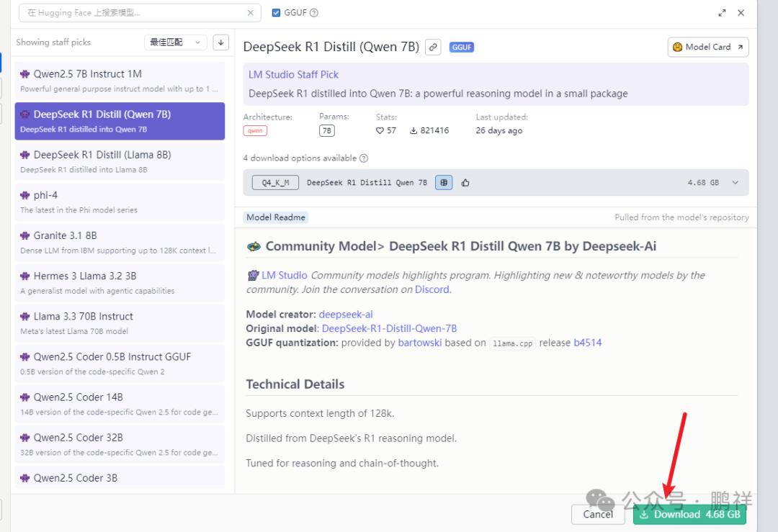
Task: Open download options help icon
Action: coord(364,158)
